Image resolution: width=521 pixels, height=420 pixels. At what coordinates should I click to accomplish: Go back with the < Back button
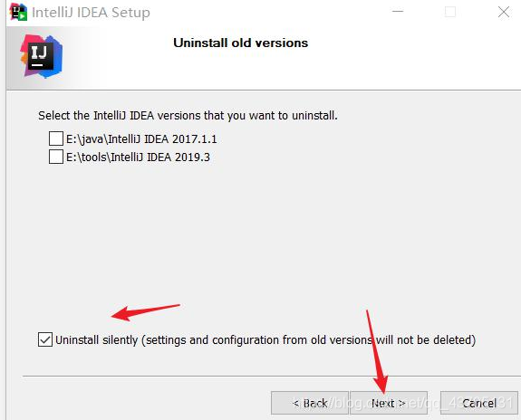310,403
